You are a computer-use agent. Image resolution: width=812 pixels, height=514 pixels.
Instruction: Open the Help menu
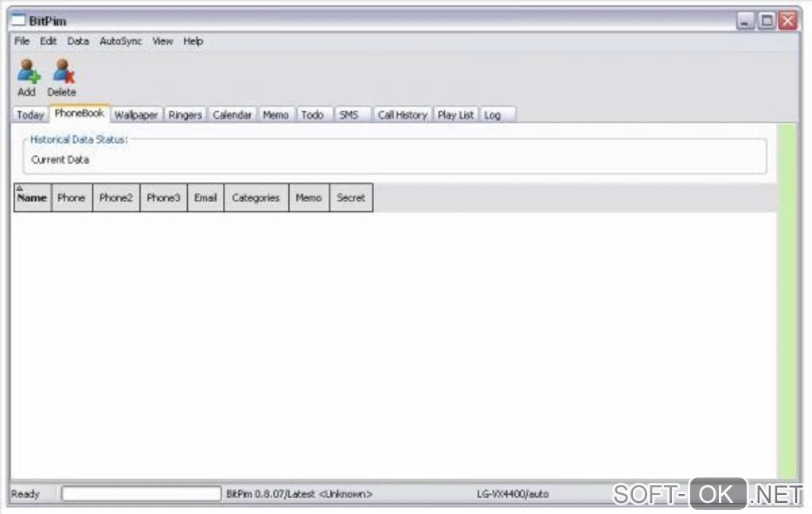193,41
